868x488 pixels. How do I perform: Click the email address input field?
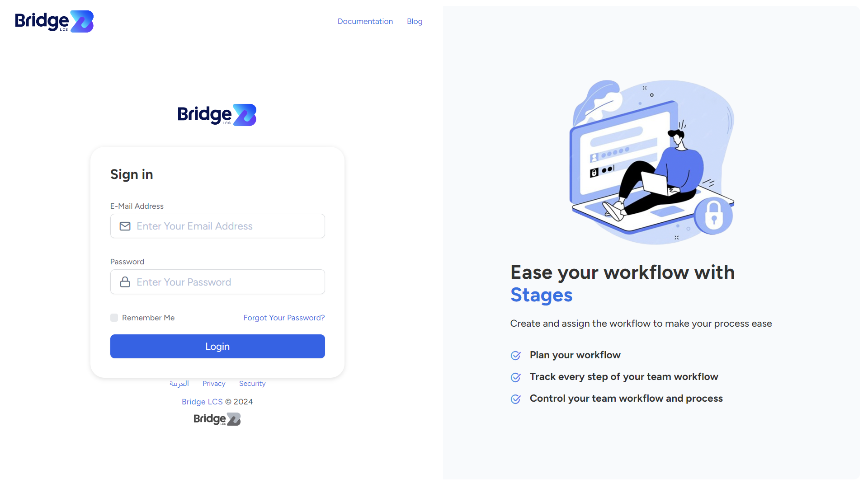click(217, 226)
